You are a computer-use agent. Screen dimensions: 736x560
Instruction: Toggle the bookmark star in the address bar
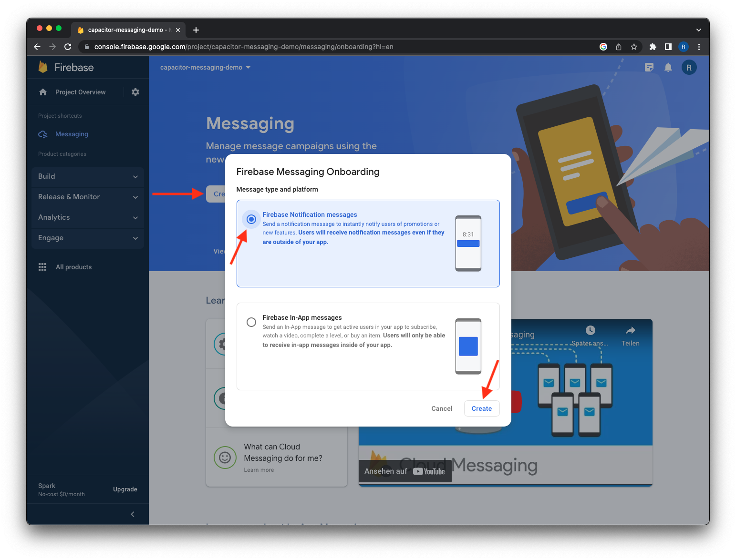[x=634, y=47]
